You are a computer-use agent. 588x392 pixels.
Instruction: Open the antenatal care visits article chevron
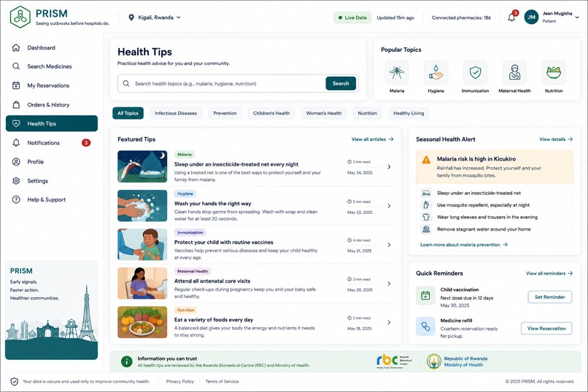[389, 283]
